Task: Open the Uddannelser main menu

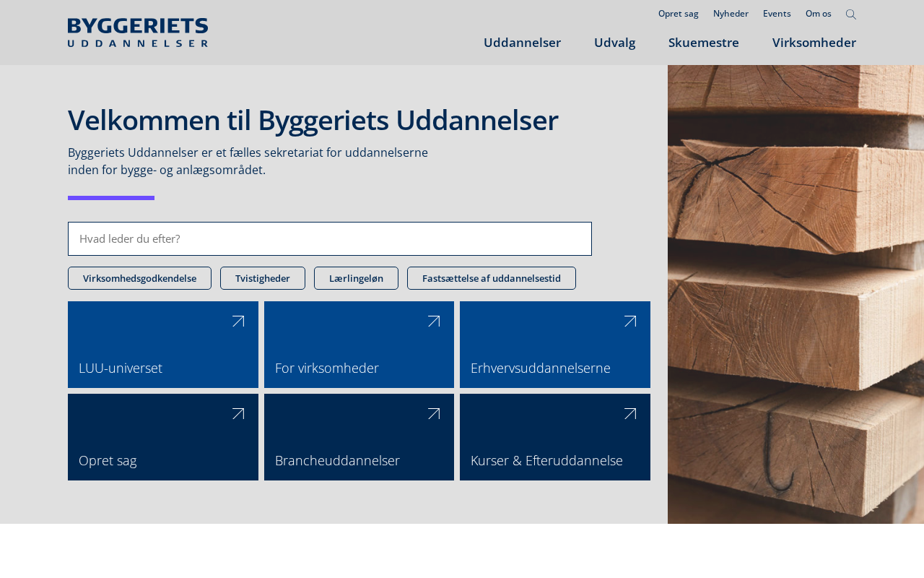Action: coord(522,43)
